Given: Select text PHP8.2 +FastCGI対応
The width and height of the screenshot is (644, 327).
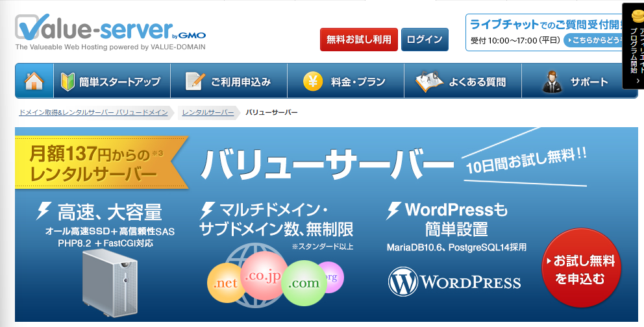Looking at the screenshot, I should pos(106,243).
